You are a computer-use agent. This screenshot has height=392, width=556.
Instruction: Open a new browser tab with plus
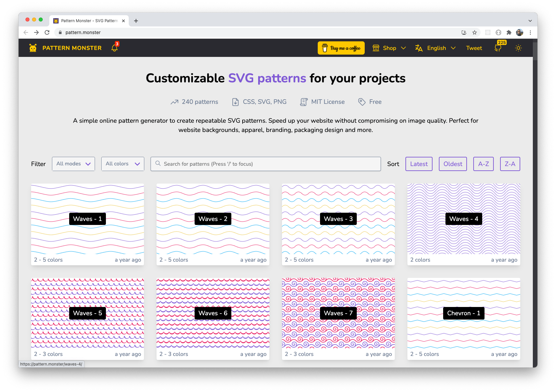pos(136,21)
